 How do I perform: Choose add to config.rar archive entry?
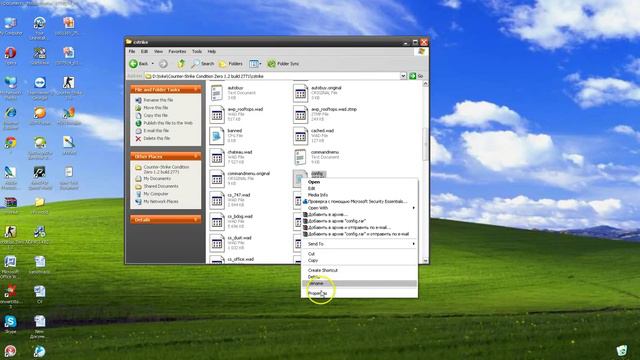pyautogui.click(x=360, y=221)
